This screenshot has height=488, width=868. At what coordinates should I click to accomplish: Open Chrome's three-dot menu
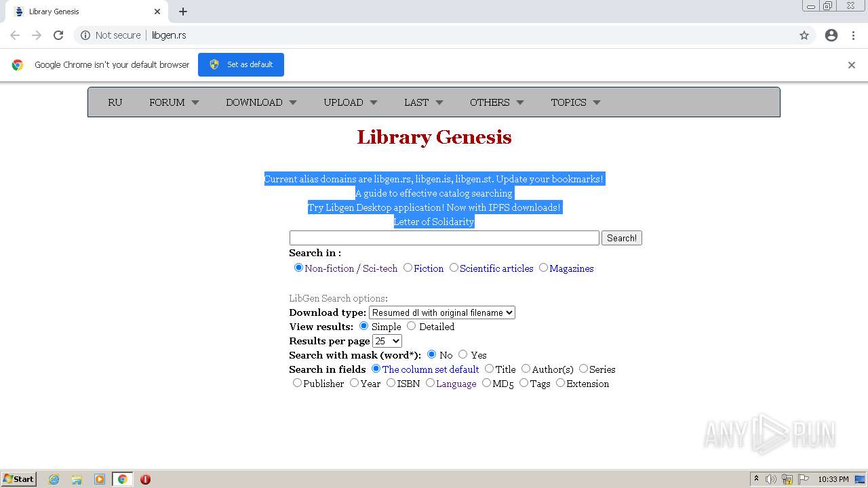[853, 35]
